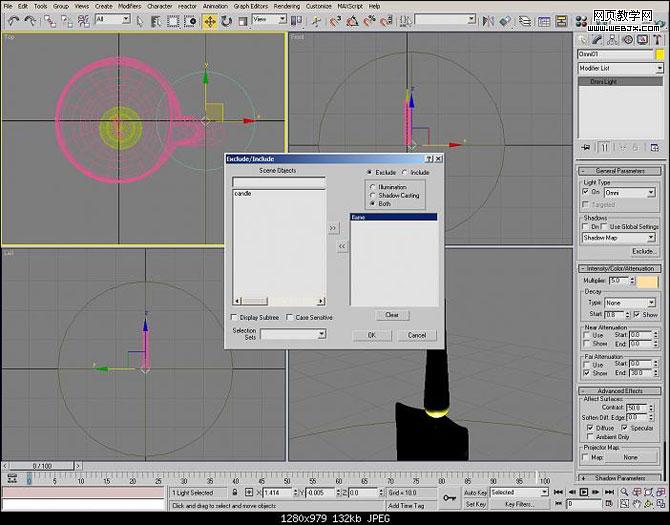This screenshot has width=670, height=525.
Task: Open the Rendering menu
Action: coord(287,6)
